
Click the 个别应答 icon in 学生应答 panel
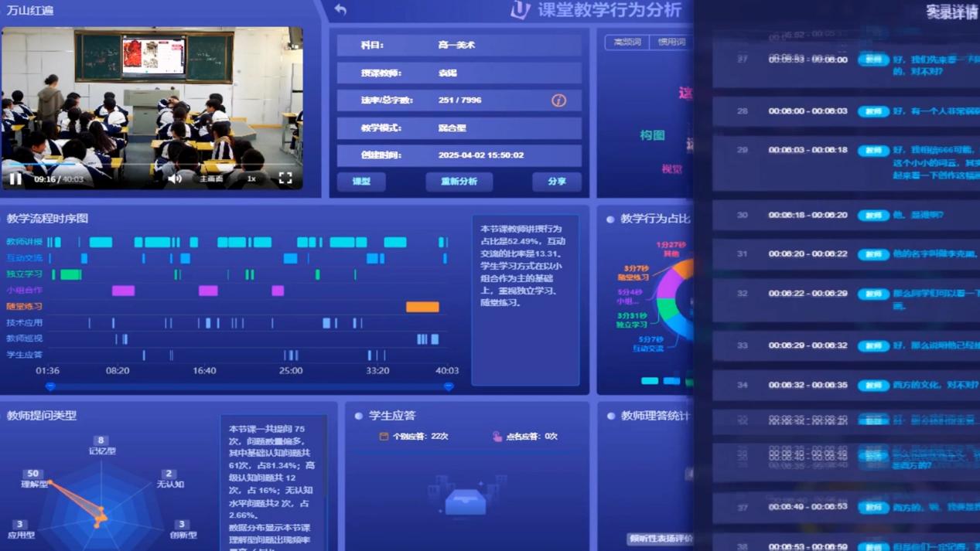tap(384, 437)
